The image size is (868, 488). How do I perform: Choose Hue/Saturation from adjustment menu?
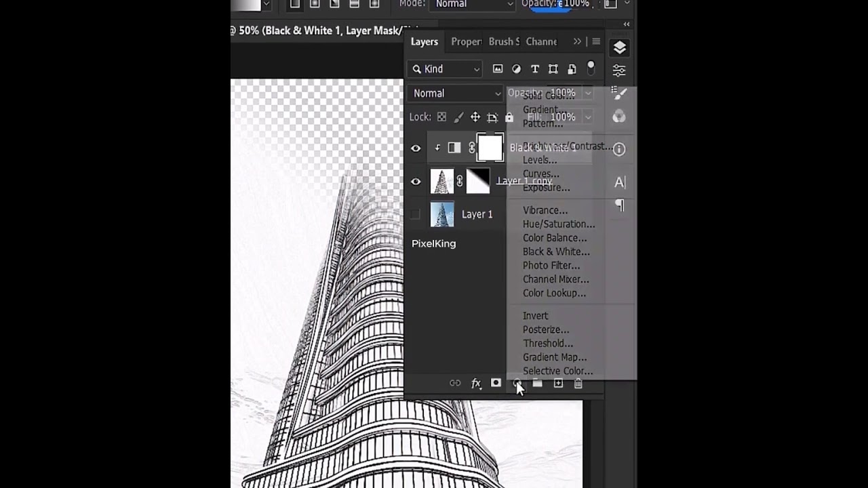pyautogui.click(x=559, y=224)
